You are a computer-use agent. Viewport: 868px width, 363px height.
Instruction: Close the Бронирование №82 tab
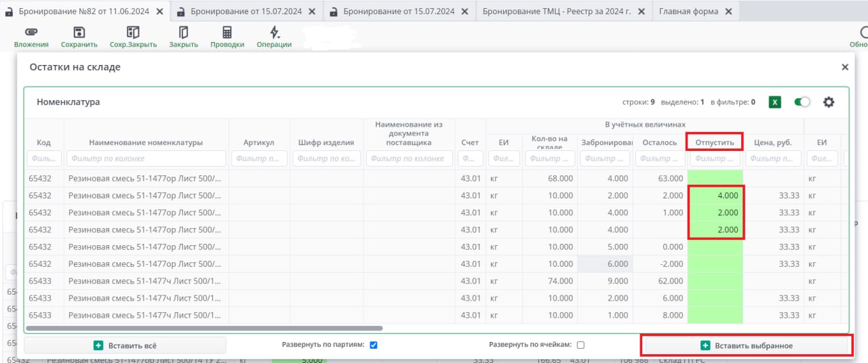[x=159, y=12]
